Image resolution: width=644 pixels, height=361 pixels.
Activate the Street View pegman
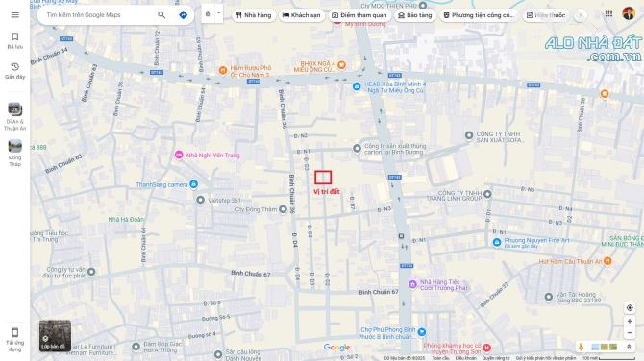[581, 347]
